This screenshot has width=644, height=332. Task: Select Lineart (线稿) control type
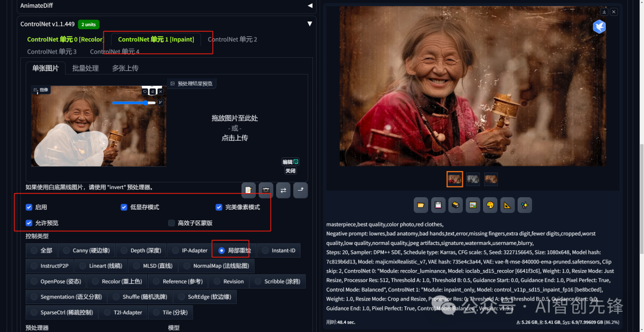click(x=101, y=266)
